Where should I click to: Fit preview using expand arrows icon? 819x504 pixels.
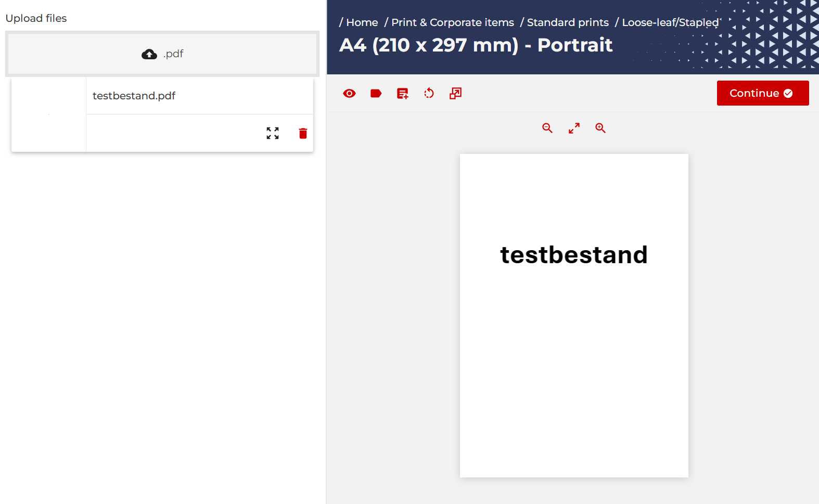click(x=574, y=128)
